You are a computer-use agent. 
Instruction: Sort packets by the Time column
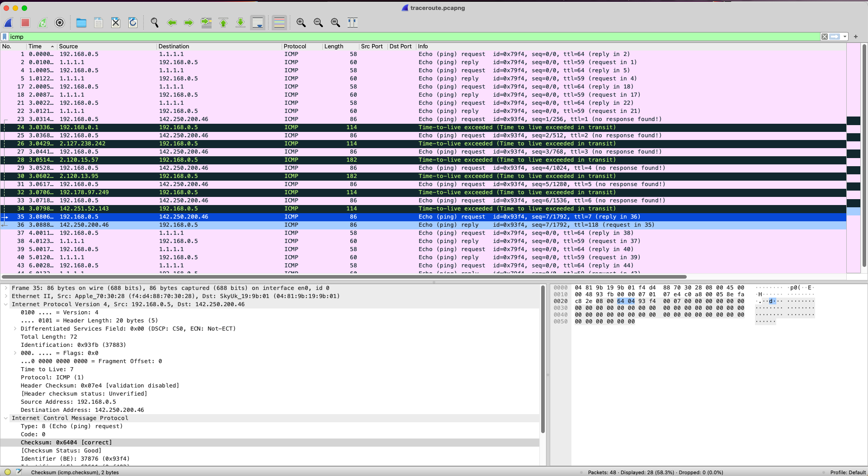[x=41, y=46]
